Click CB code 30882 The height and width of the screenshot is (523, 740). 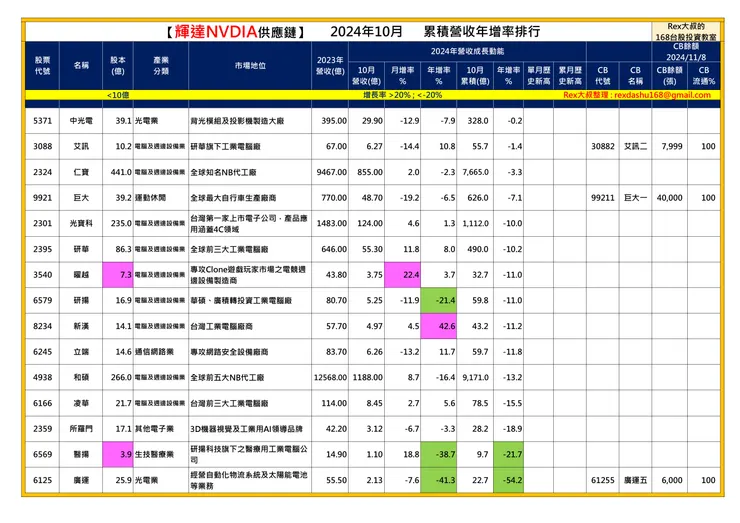click(603, 146)
